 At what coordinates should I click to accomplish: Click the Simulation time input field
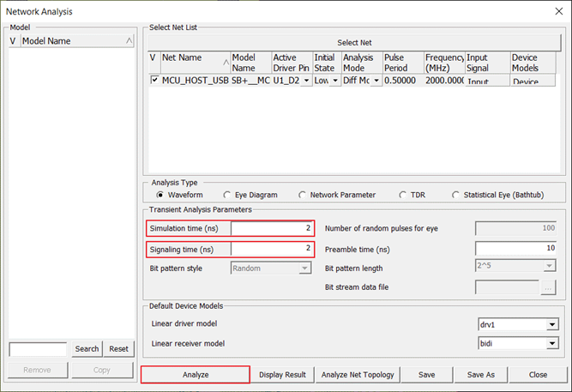[271, 228]
